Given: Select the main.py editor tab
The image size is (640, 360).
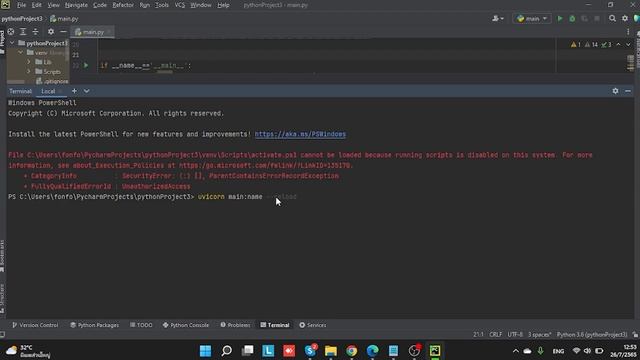Looking at the screenshot, I should [x=93, y=32].
